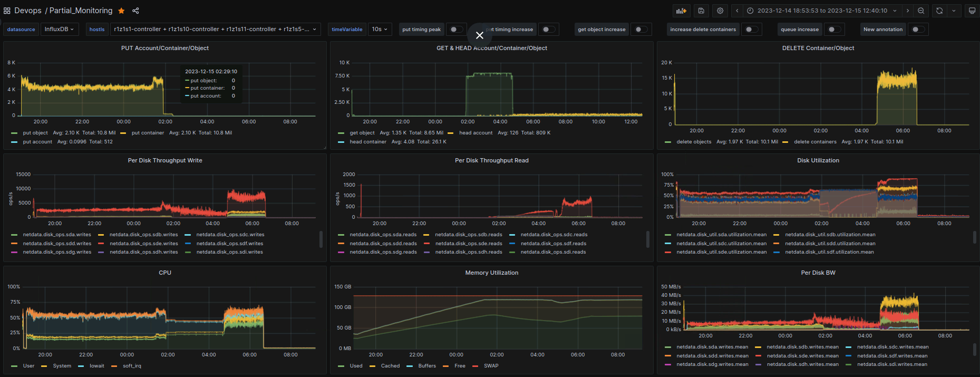
Task: Turn on queue increase annotation
Action: point(834,30)
